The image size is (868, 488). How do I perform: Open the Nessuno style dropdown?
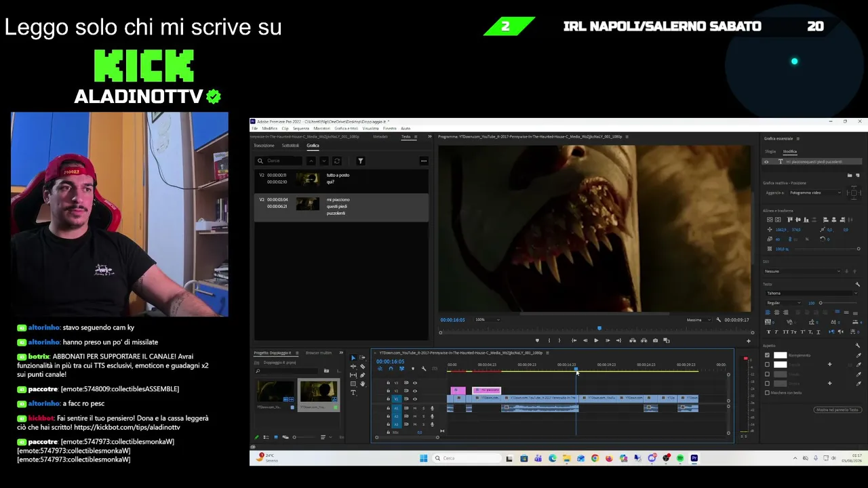[x=803, y=271]
